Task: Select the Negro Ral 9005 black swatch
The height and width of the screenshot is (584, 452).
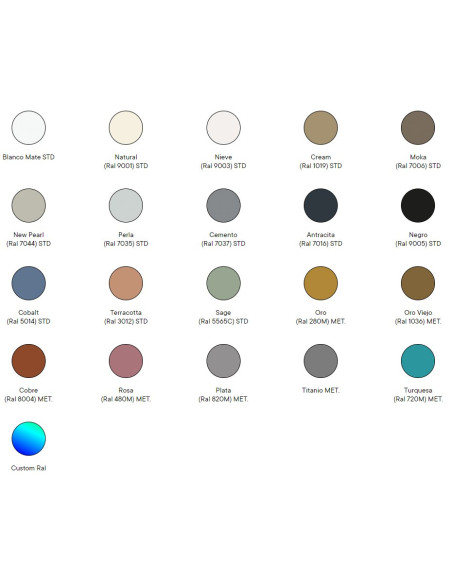Action: tap(418, 206)
